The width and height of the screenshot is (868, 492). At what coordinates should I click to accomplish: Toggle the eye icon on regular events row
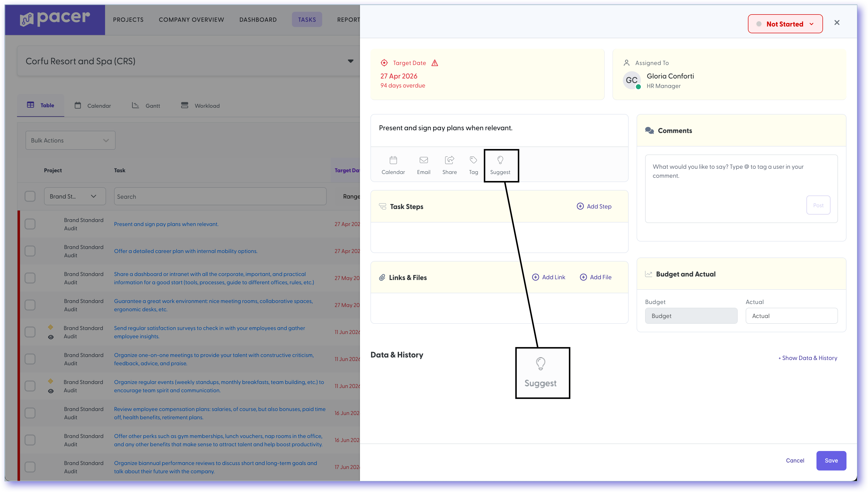[51, 391]
